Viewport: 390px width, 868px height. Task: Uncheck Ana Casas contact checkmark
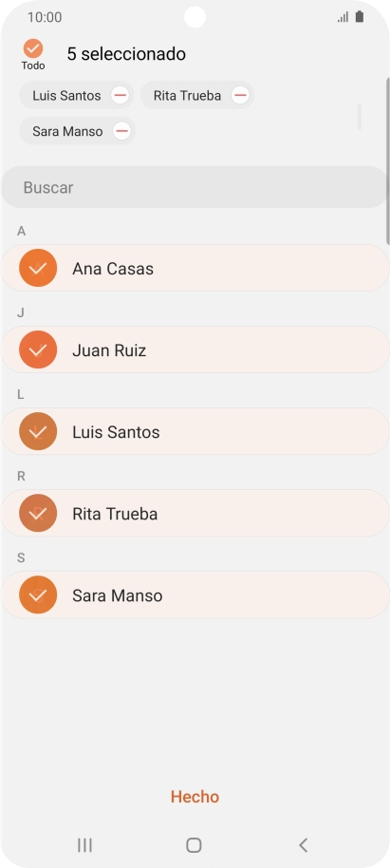(x=38, y=269)
